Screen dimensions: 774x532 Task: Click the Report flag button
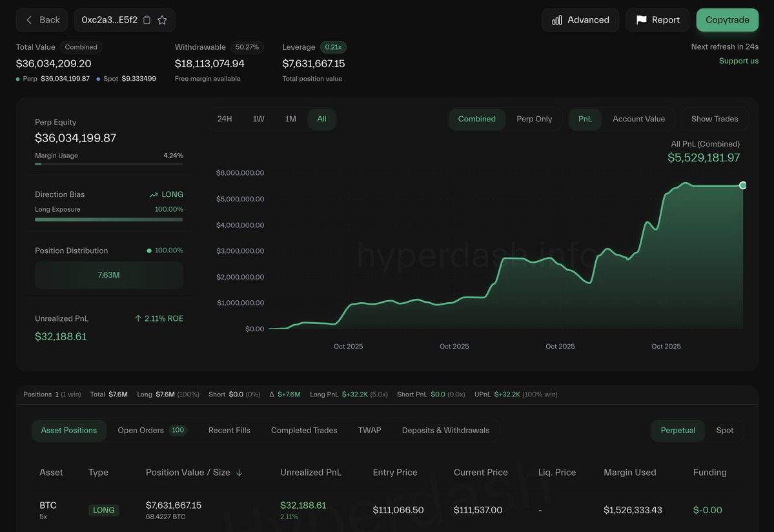[657, 20]
